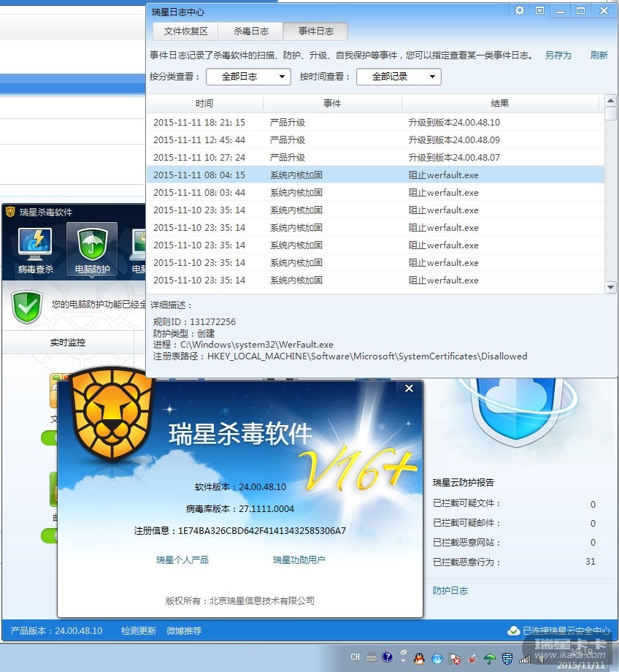Viewport: 619px width, 672px height.
Task: Close the Rising about dialog
Action: 409,389
